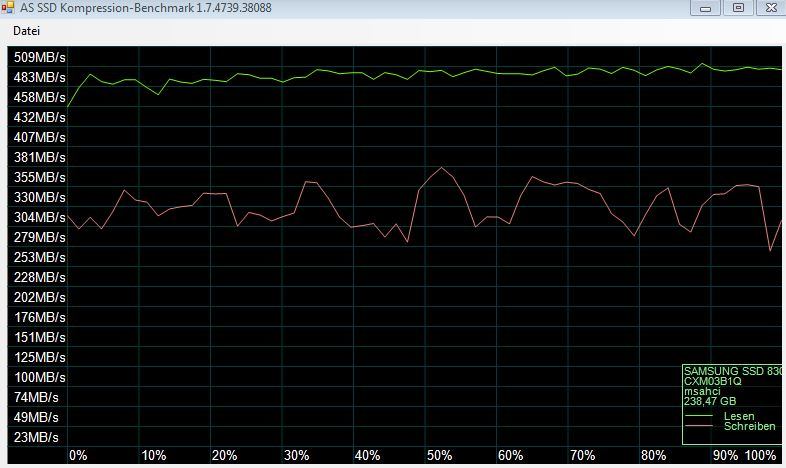Click the window title text

pyautogui.click(x=146, y=8)
